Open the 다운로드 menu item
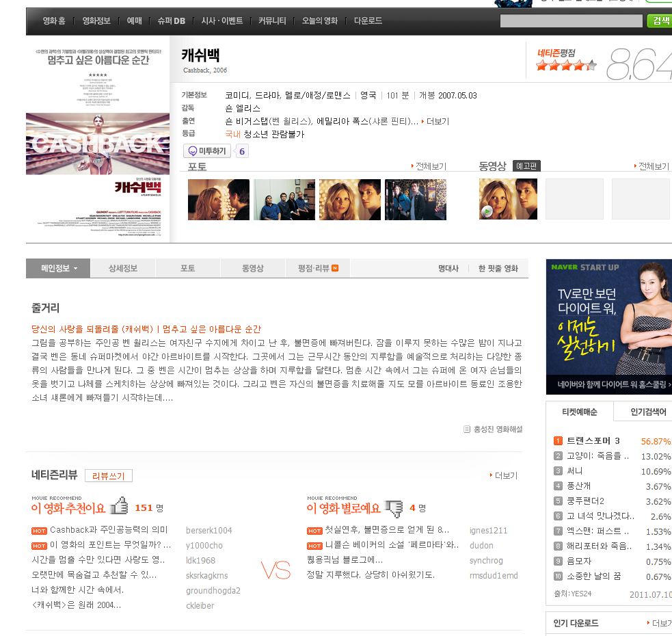The height and width of the screenshot is (636, 672). click(368, 21)
